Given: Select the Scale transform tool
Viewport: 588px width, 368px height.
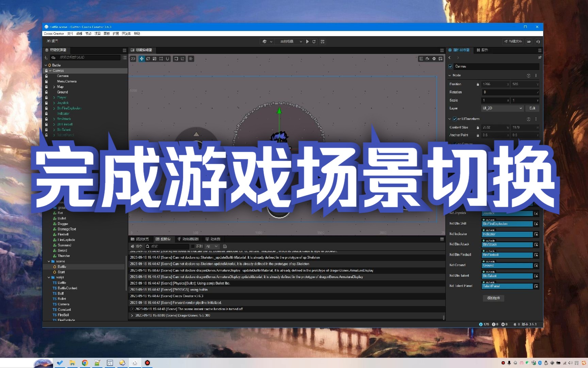Looking at the screenshot, I should [154, 59].
